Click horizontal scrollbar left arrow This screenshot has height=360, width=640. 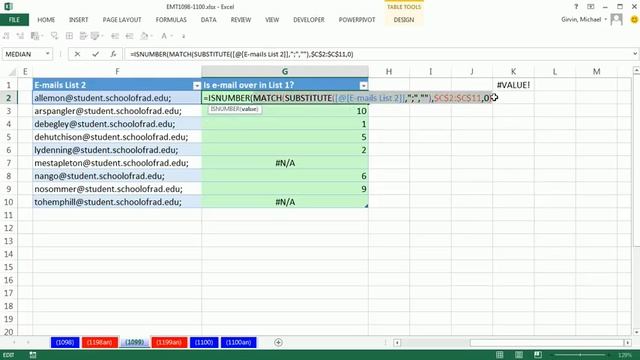pos(397,343)
